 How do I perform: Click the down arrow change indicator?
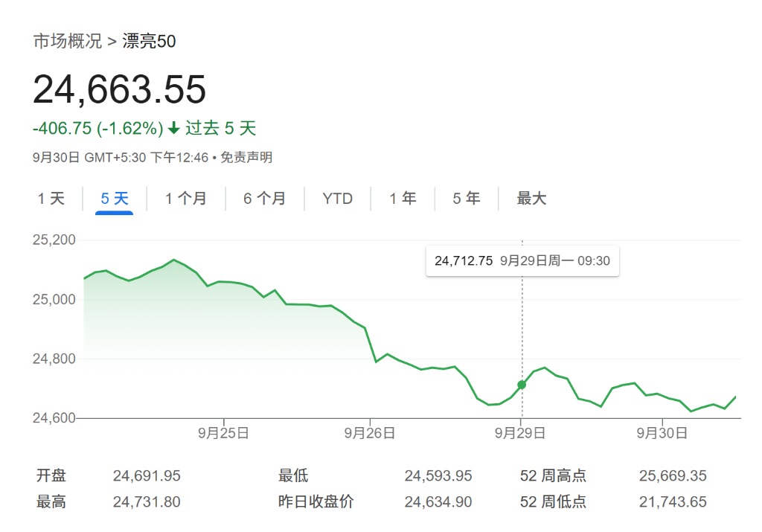(174, 129)
